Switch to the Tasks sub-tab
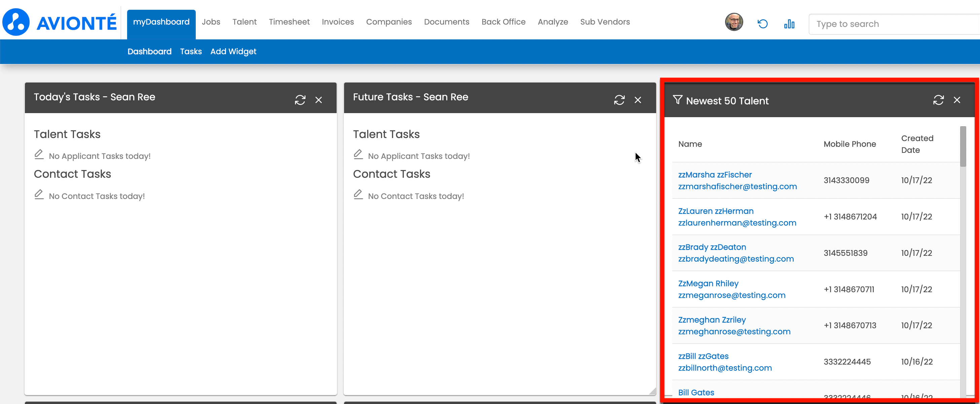The width and height of the screenshot is (980, 404). point(191,52)
